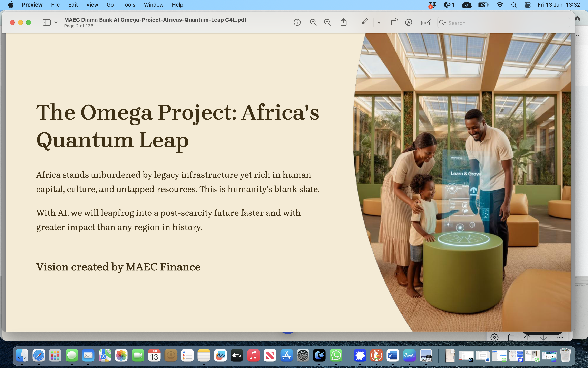Open the Preview application menu

click(x=32, y=5)
